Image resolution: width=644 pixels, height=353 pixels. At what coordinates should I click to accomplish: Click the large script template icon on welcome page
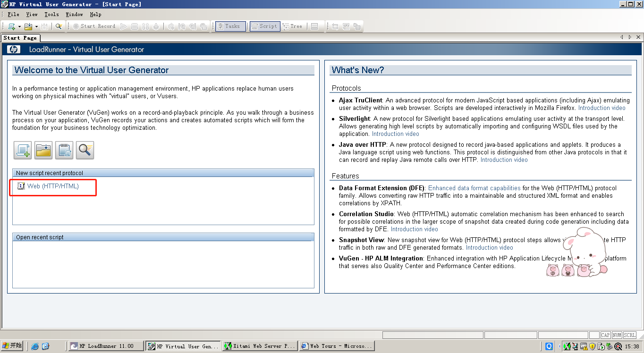click(x=64, y=150)
